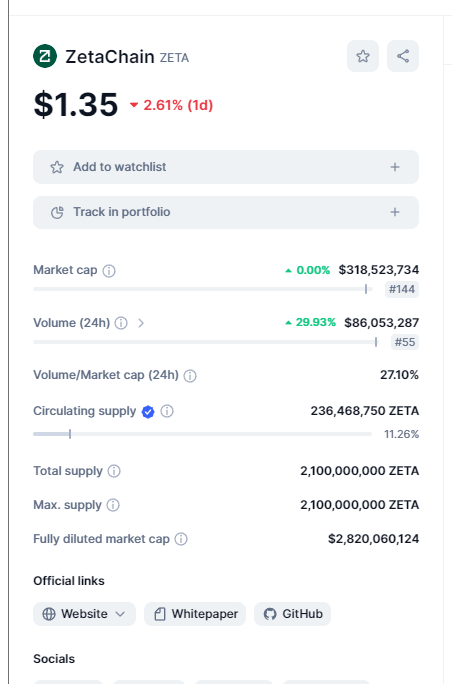Open the Whitepaper link
The height and width of the screenshot is (684, 452).
point(195,614)
